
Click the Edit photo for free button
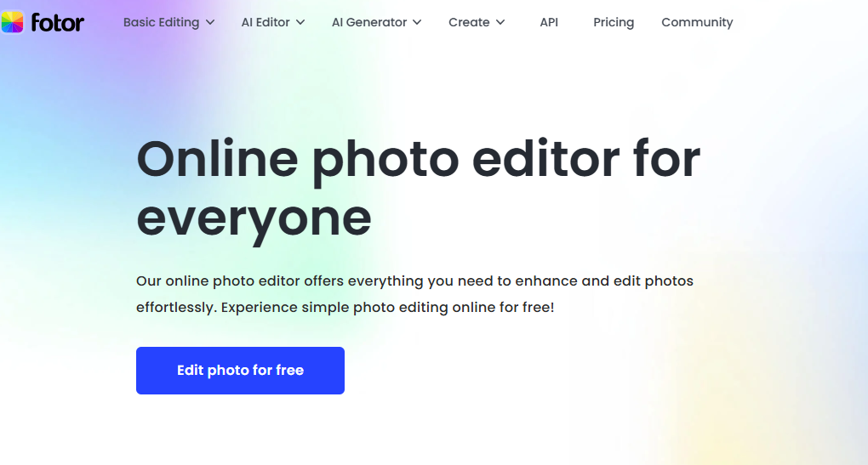click(240, 371)
